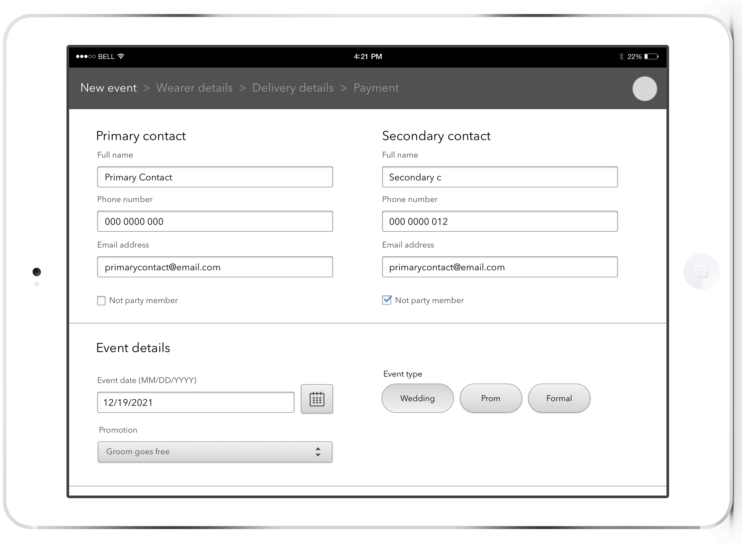Image resolution: width=742 pixels, height=560 pixels.
Task: Open the calendar date picker icon
Action: pos(317,399)
